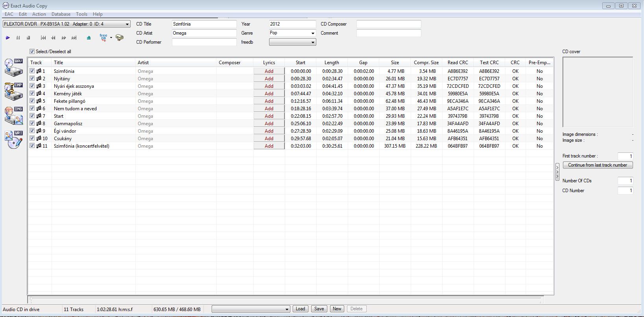Open the Edit menu
Viewport: 644px width, 317px height.
[23, 14]
